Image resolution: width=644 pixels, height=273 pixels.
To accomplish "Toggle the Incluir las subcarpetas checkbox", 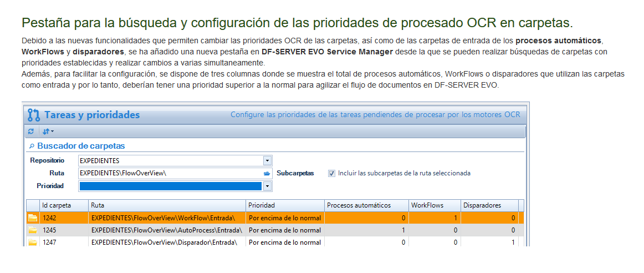I will (331, 173).
